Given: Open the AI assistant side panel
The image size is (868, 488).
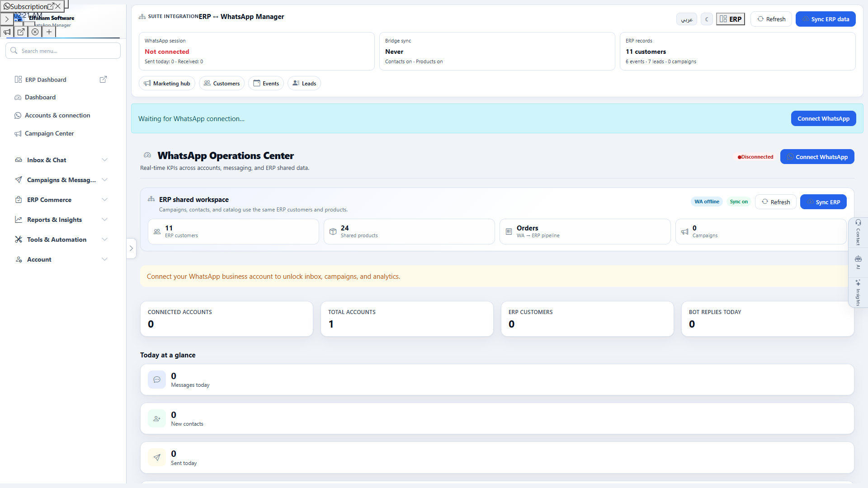Looking at the screenshot, I should click(858, 262).
